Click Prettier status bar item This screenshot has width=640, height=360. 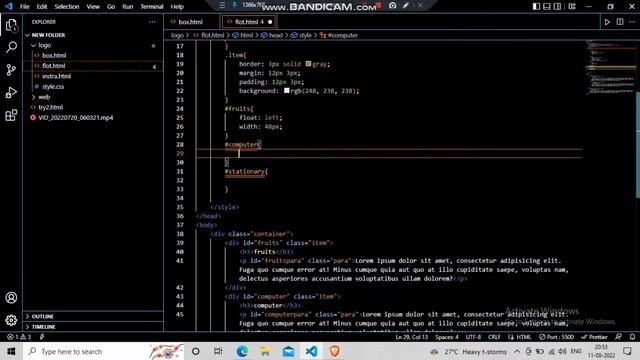tap(594, 337)
